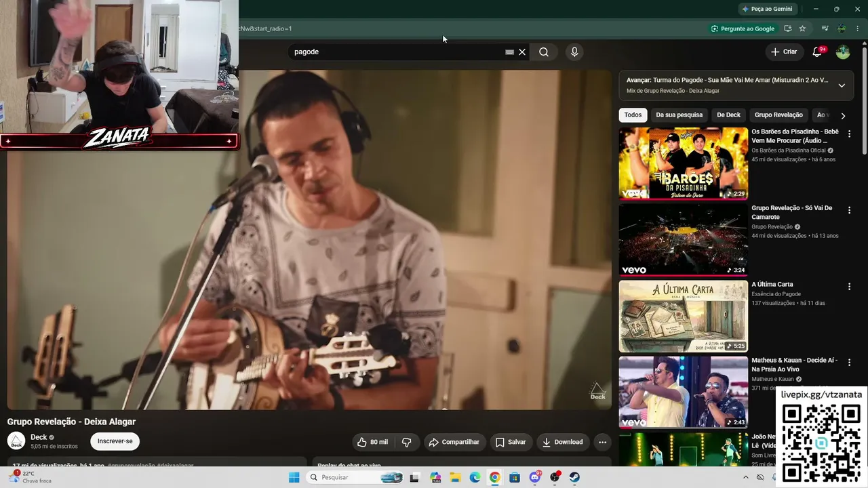Click into the 'pagode' search field
The image size is (868, 488).
(397, 52)
